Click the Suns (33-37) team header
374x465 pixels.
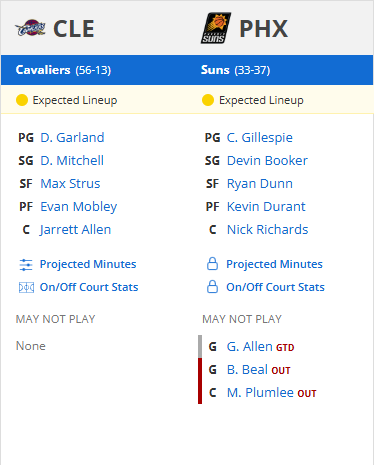(x=235, y=70)
